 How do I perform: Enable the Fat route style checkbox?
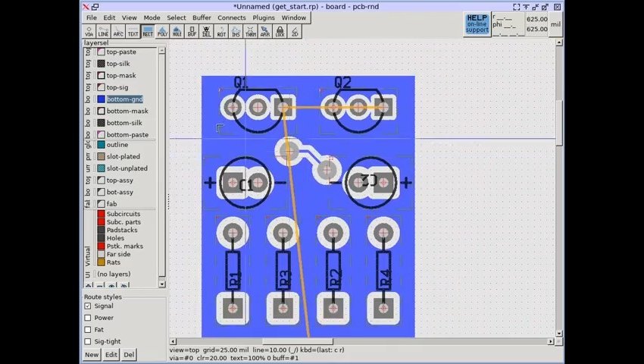(x=87, y=330)
